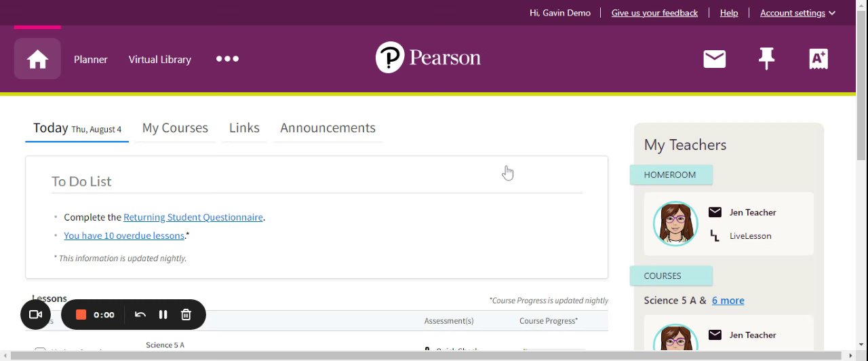Email homeroom teacher via envelope icon
The image size is (868, 361).
point(715,212)
